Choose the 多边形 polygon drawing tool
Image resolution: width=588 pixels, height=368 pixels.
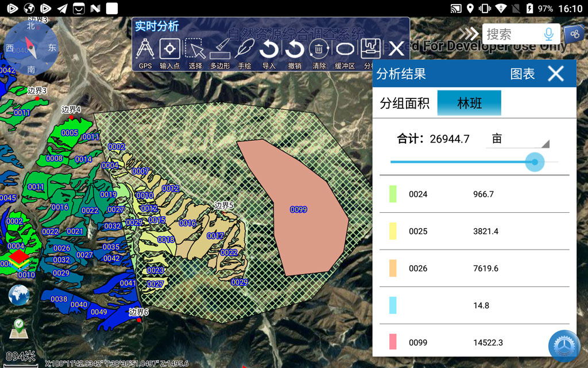coord(220,49)
